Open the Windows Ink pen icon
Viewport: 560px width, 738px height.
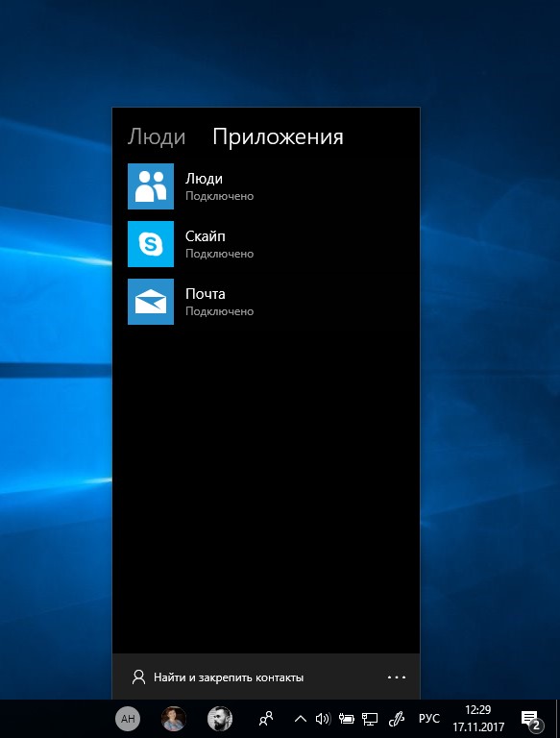(397, 719)
